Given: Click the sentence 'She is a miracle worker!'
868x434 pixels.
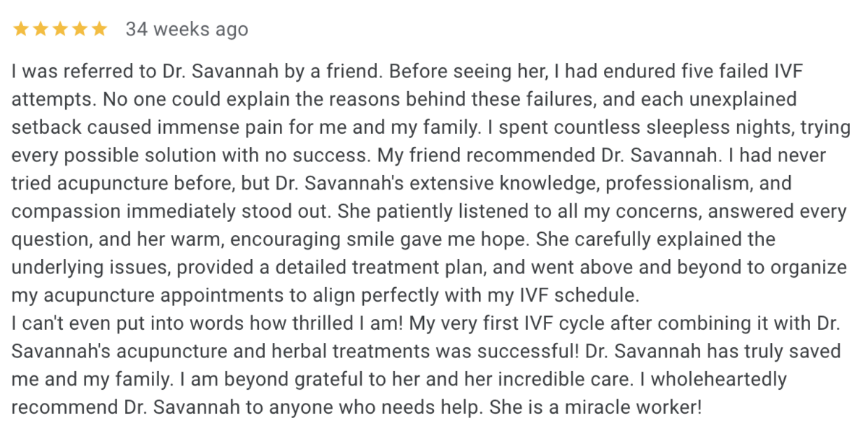Looking at the screenshot, I should [596, 406].
